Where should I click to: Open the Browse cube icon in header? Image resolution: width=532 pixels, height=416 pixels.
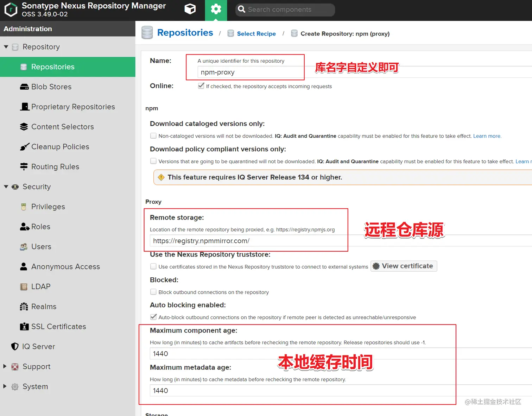point(190,9)
